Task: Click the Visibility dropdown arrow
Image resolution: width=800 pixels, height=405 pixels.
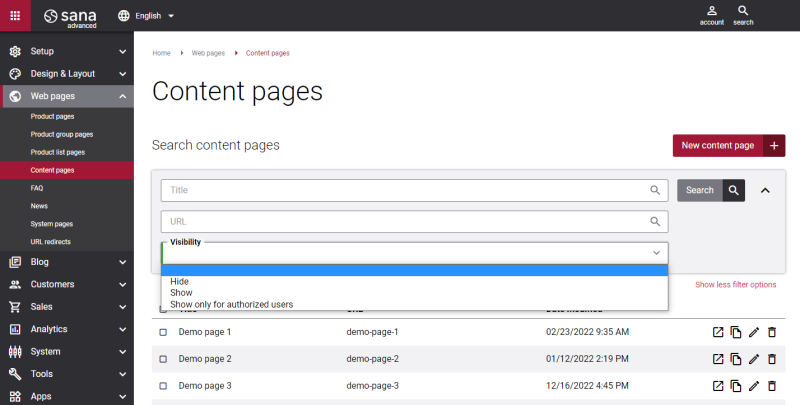Action: point(657,253)
